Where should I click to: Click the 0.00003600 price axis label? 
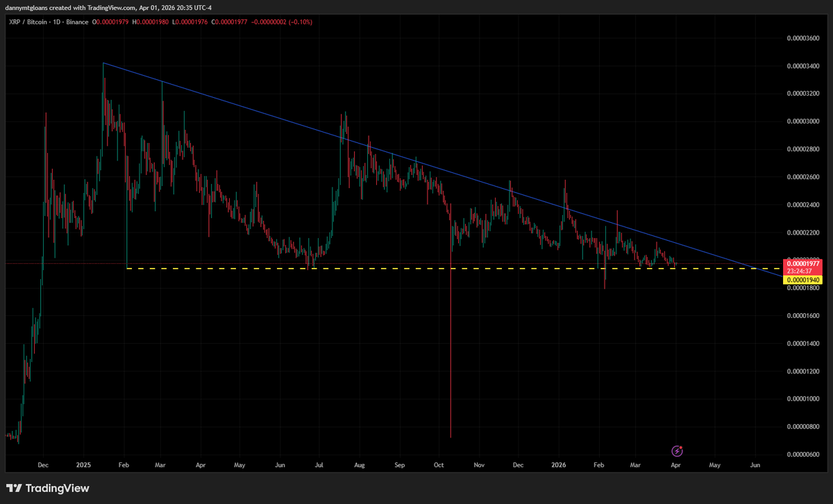tap(805, 37)
